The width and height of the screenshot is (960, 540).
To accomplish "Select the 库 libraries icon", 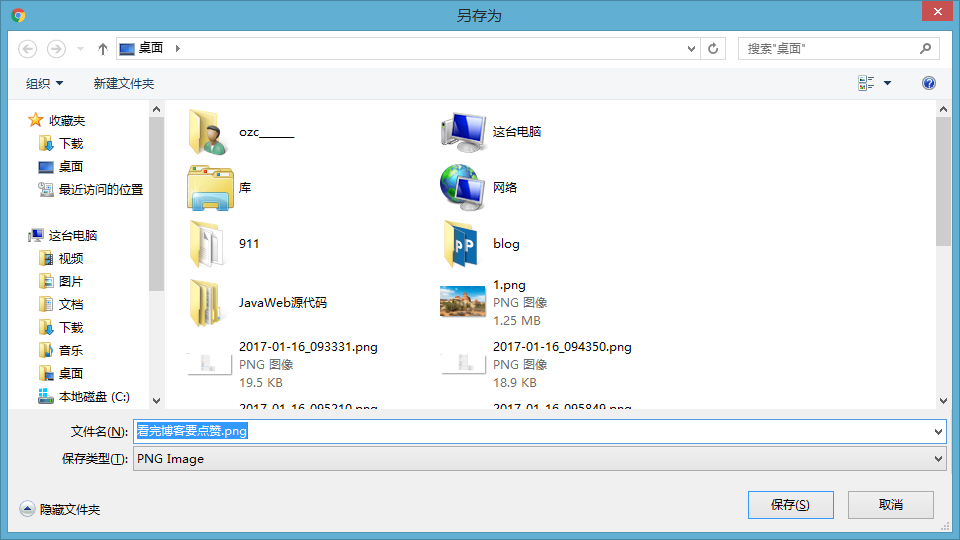I will [x=210, y=187].
